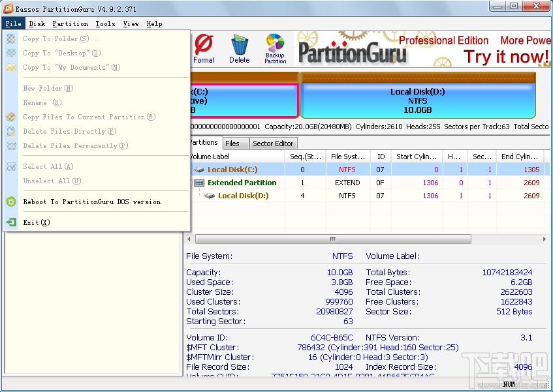Switch to the Sector Editor tab
This screenshot has width=553, height=392.
[273, 143]
